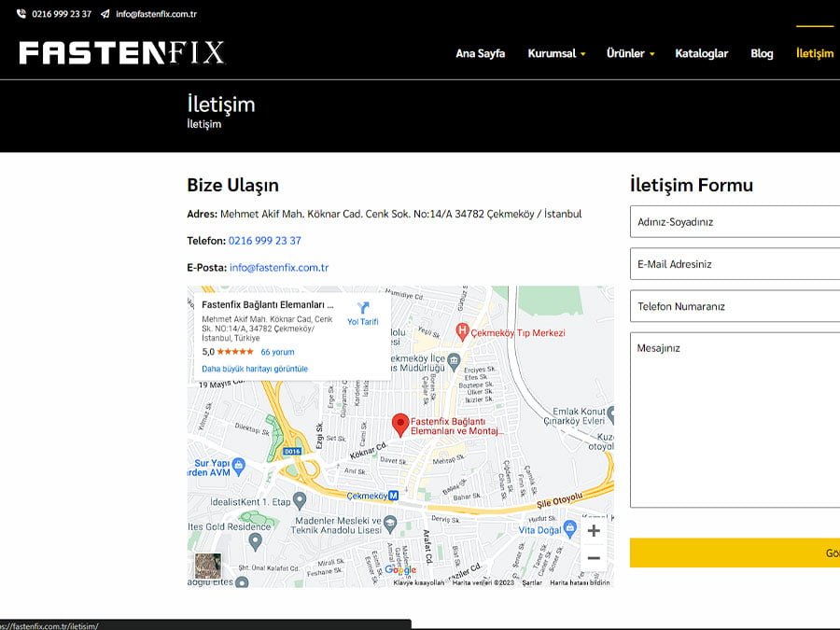Zoom in using the map plus icon

coord(595,530)
